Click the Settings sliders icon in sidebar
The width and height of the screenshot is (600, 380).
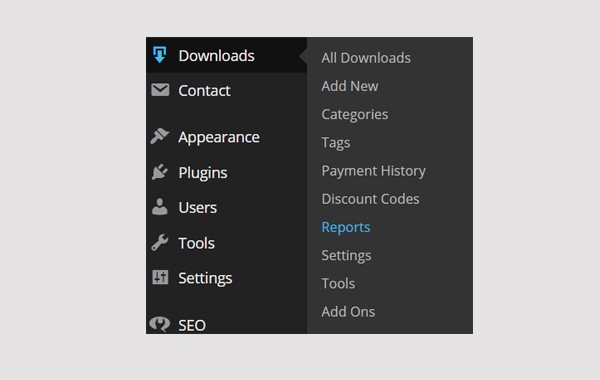coord(160,277)
